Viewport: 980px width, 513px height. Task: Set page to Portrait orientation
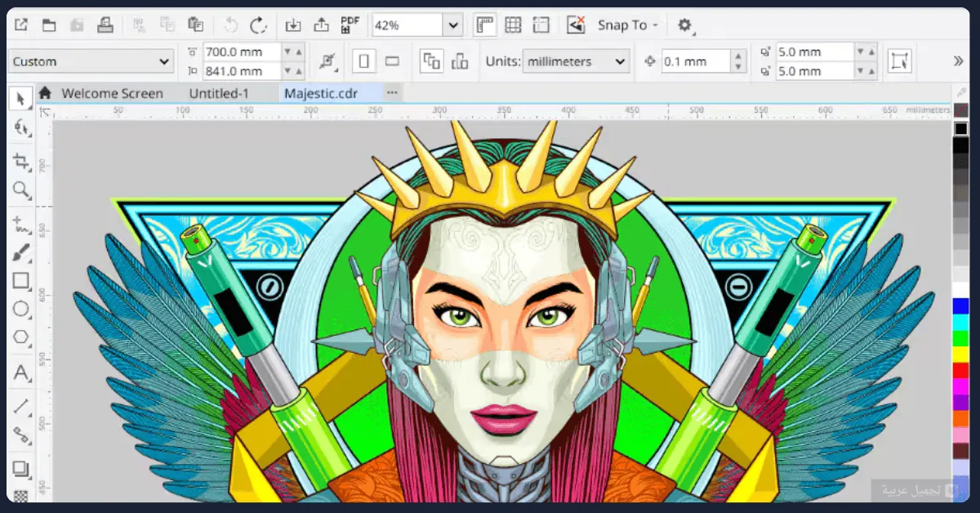click(364, 61)
